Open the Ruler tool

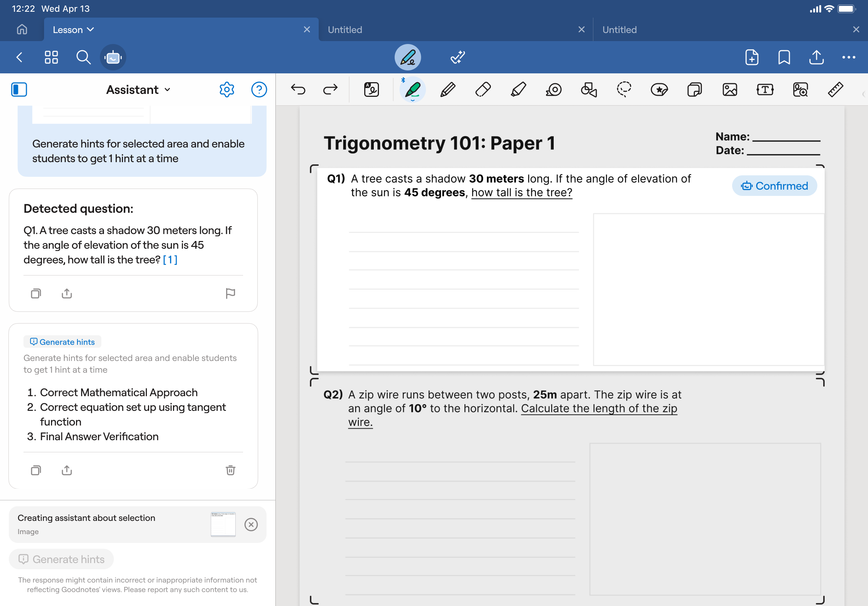point(835,90)
